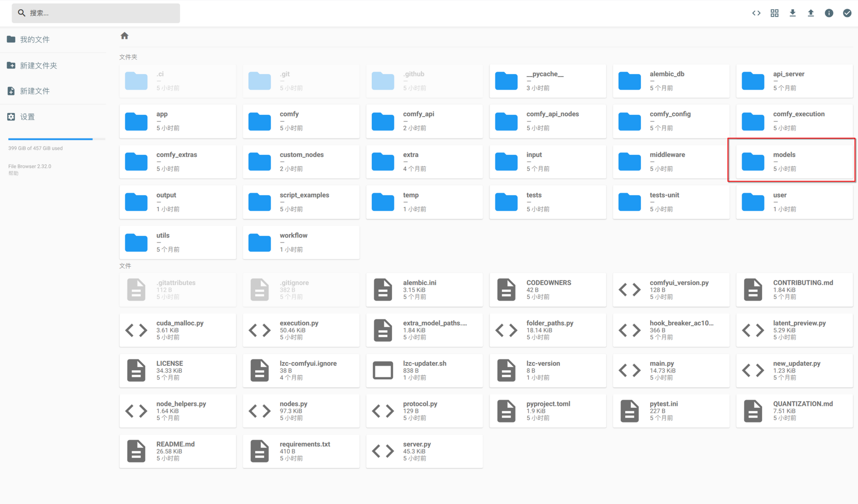Select the main.py code file icon
Viewport: 858px width, 504px height.
[630, 370]
